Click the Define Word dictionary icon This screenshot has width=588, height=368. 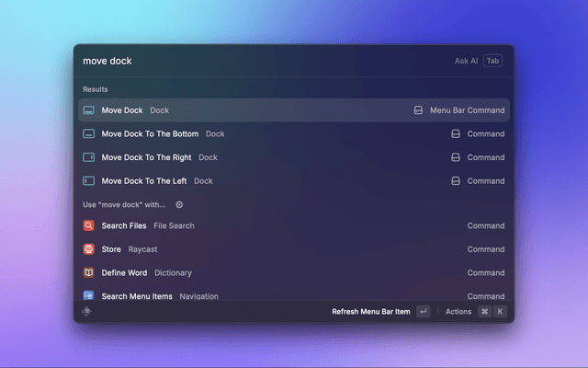pyautogui.click(x=89, y=273)
